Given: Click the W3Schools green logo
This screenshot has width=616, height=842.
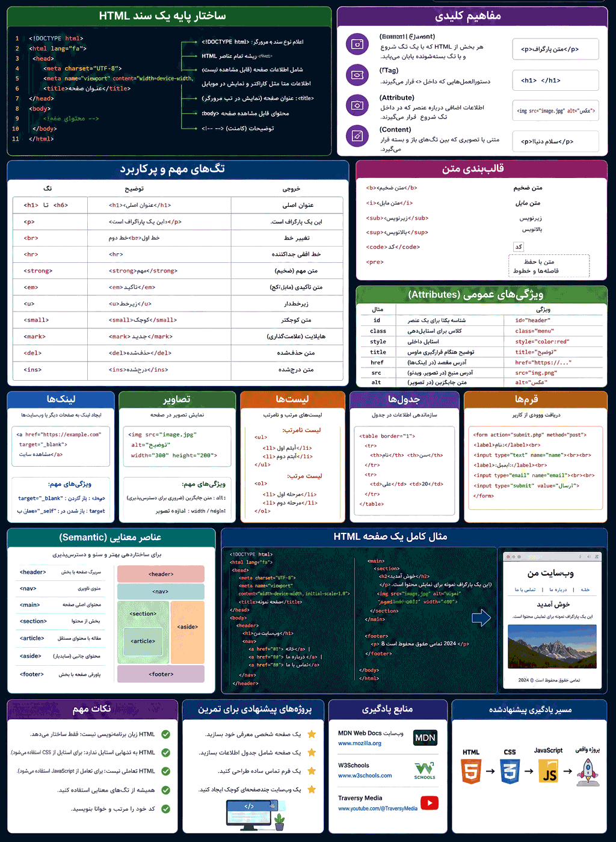Looking at the screenshot, I should [x=425, y=770].
